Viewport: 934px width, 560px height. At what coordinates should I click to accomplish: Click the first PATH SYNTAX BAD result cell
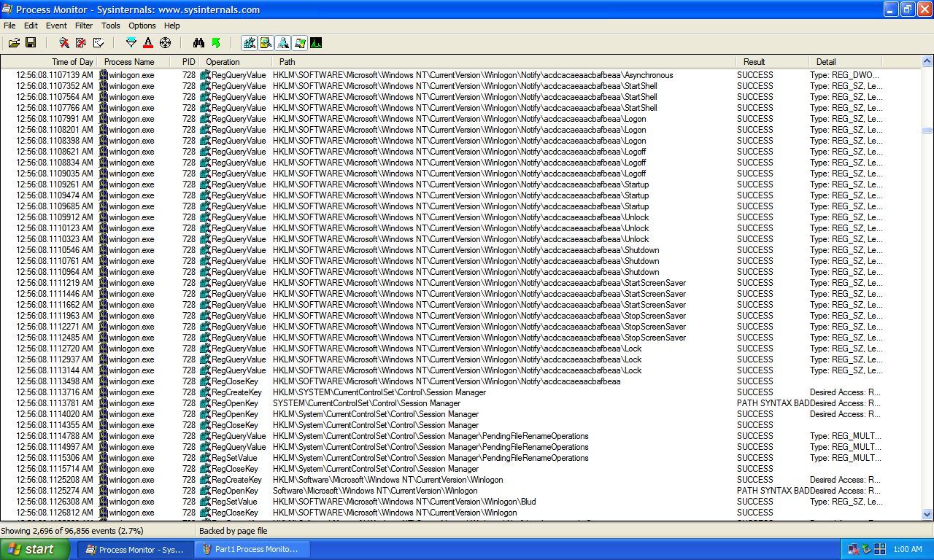pos(773,403)
